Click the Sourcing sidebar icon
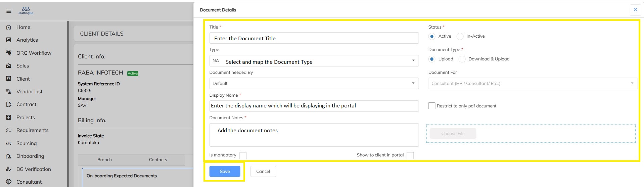 pyautogui.click(x=9, y=143)
